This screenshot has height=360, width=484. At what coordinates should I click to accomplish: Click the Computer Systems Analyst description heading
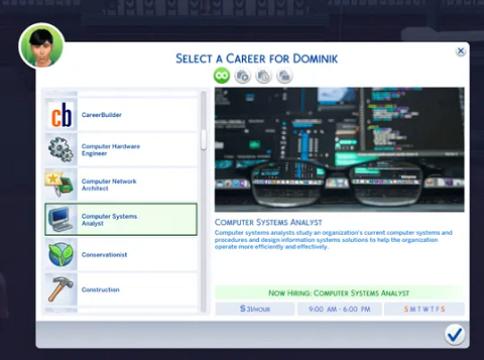(268, 222)
